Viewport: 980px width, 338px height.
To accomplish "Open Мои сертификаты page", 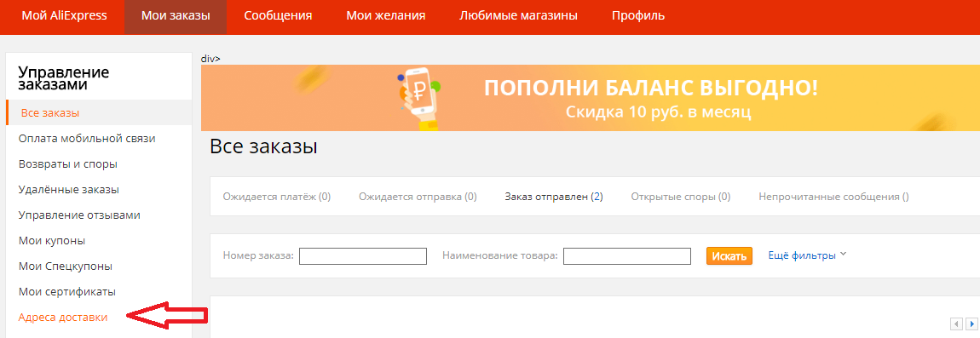I will (66, 292).
